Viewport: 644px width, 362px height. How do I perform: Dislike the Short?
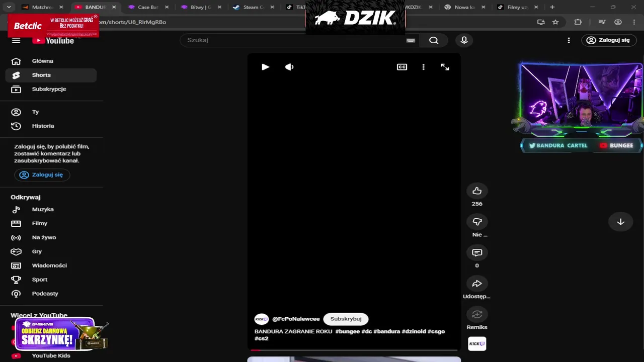coord(477,222)
